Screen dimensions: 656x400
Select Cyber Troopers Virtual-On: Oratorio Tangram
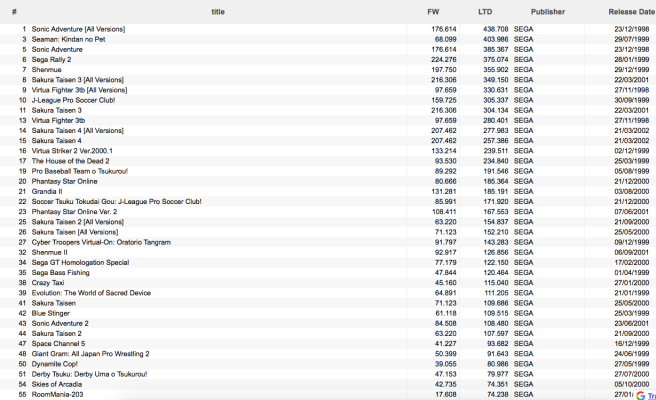tap(101, 242)
